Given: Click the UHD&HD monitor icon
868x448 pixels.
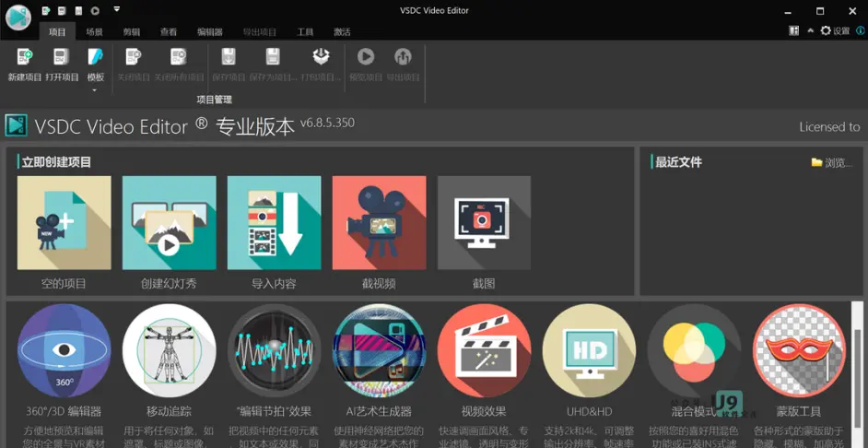Looking at the screenshot, I should (x=589, y=350).
